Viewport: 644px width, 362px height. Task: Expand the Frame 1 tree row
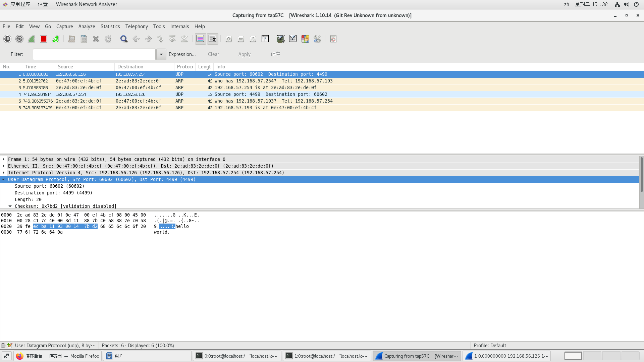pyautogui.click(x=4, y=159)
